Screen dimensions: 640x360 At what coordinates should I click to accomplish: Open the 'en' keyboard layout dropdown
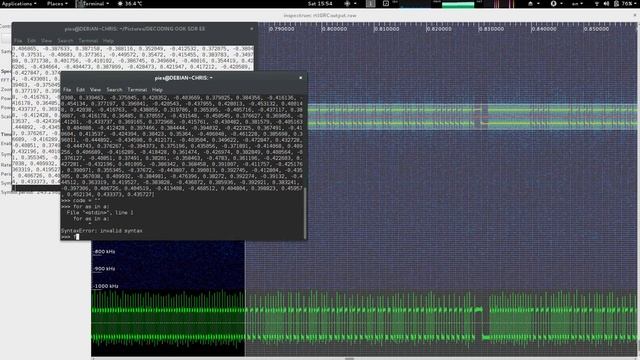[x=577, y=4]
